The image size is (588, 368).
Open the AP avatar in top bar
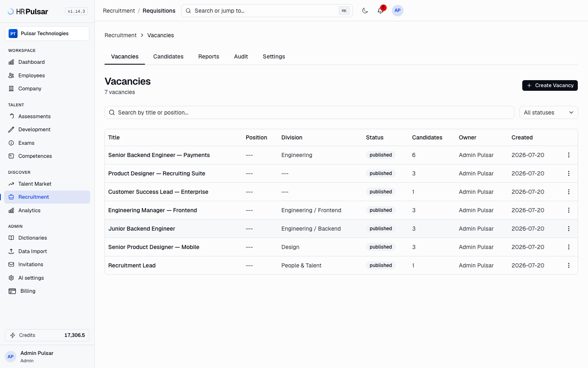point(398,11)
